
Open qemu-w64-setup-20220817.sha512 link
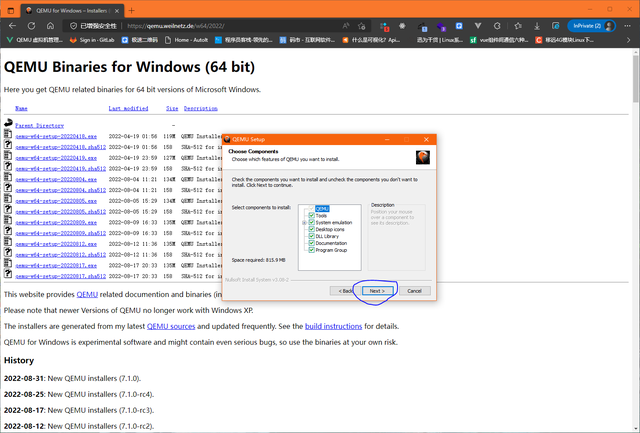click(60, 276)
